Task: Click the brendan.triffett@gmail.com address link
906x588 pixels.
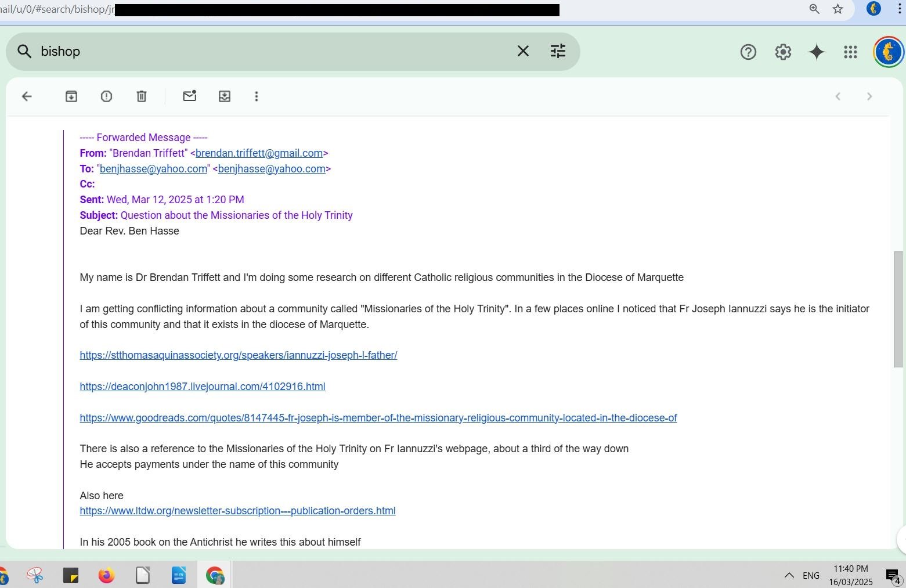Action: point(259,153)
